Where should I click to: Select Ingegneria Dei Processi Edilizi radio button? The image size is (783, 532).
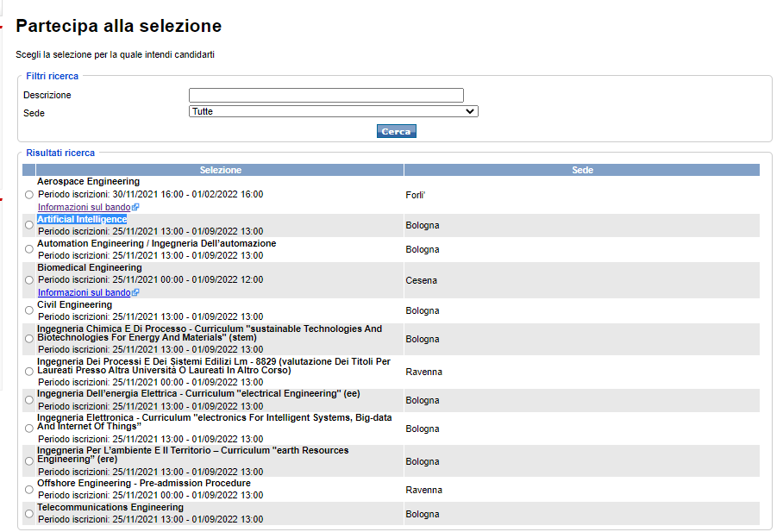[29, 372]
